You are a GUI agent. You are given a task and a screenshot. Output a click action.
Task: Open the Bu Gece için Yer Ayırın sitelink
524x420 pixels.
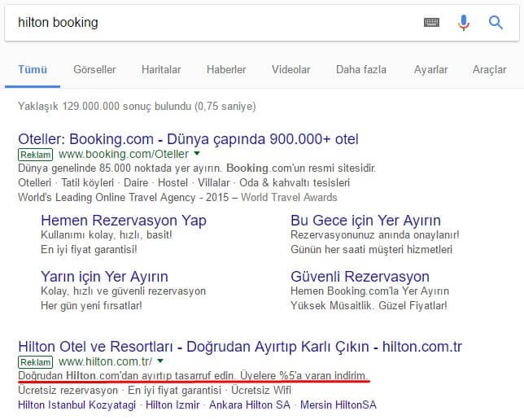pyautogui.click(x=365, y=221)
